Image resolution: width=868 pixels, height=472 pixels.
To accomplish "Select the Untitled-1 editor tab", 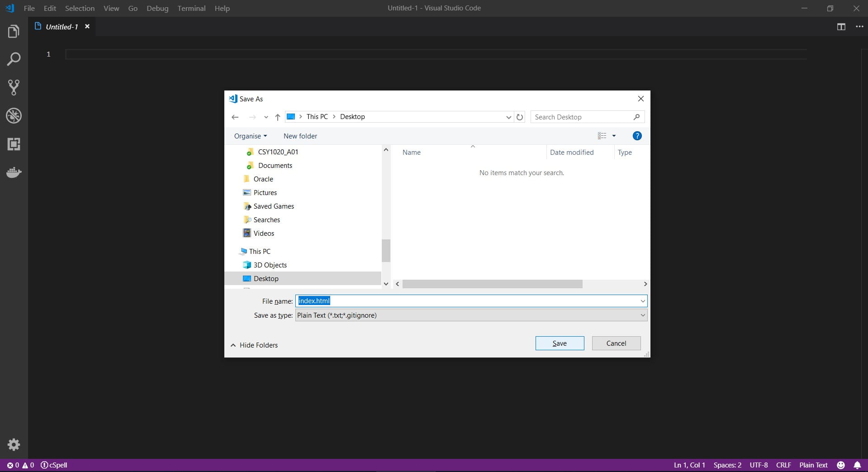I will click(x=62, y=27).
